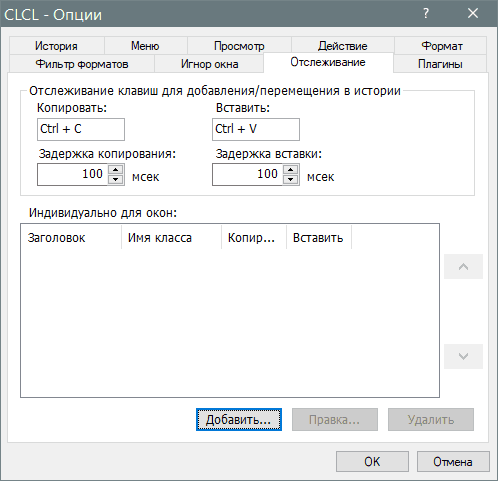Image resolution: width=498 pixels, height=481 pixels.
Task: Click the Копировать hotkey field
Action: [81, 129]
